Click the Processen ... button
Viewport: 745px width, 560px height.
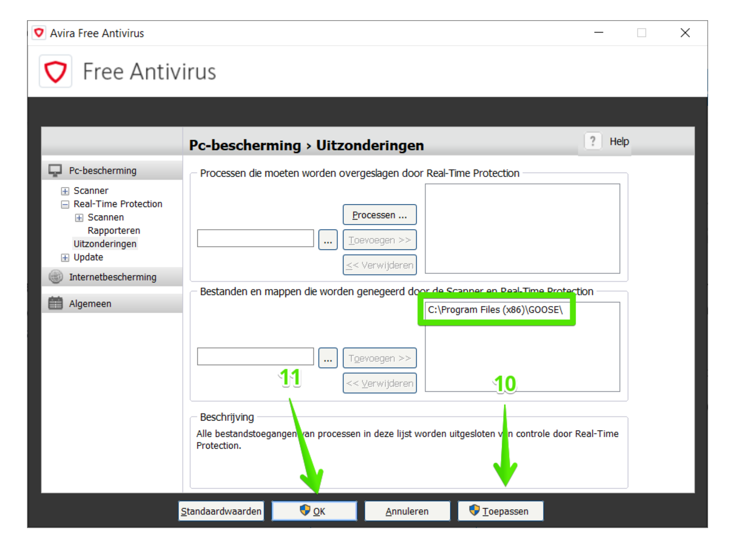click(379, 215)
